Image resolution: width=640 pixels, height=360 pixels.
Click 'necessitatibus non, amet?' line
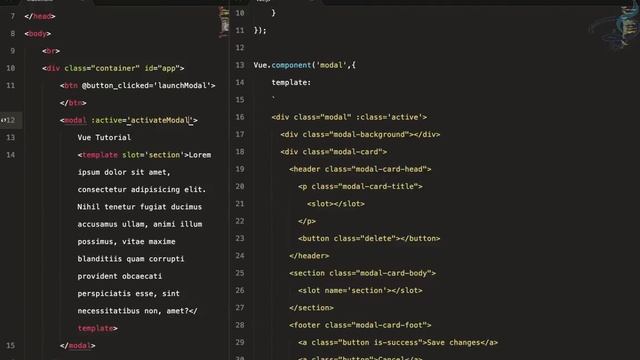[133, 311]
